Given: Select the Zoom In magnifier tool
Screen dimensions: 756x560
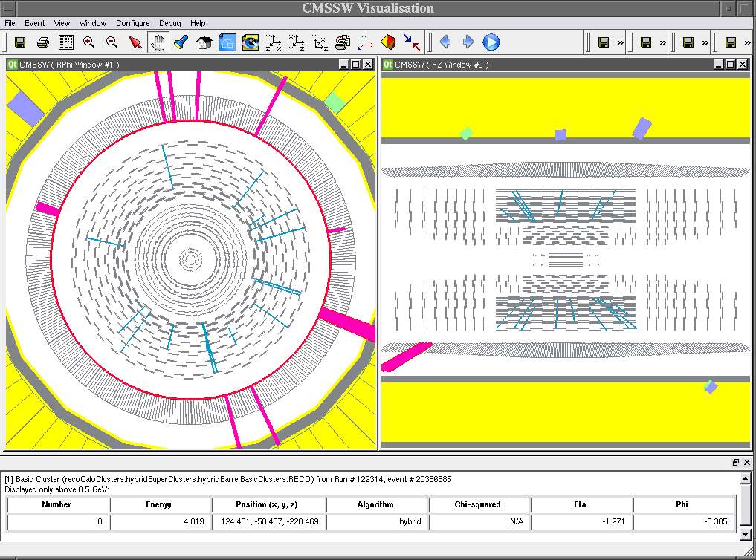Looking at the screenshot, I should [x=88, y=42].
